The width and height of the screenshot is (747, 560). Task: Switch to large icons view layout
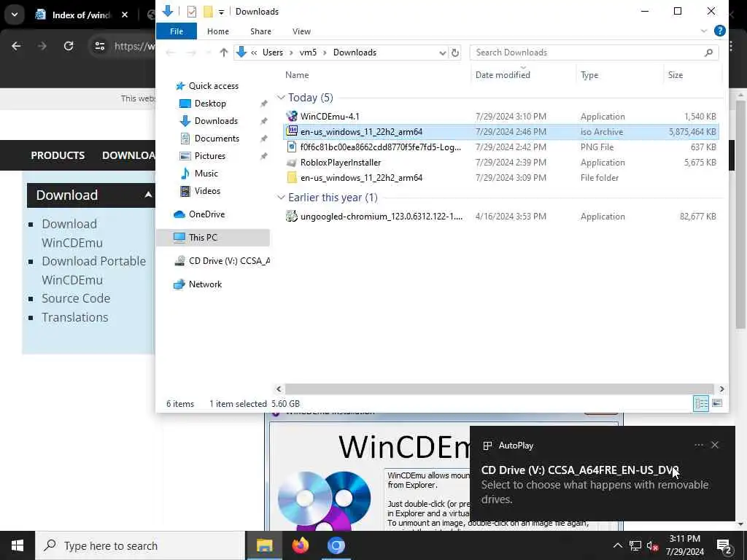click(717, 404)
